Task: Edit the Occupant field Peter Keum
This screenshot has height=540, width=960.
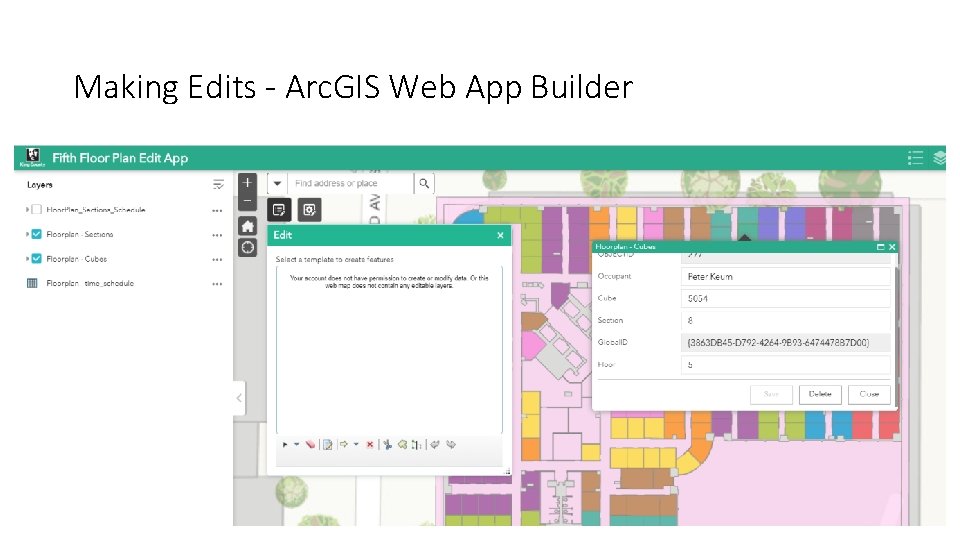Action: click(x=786, y=277)
